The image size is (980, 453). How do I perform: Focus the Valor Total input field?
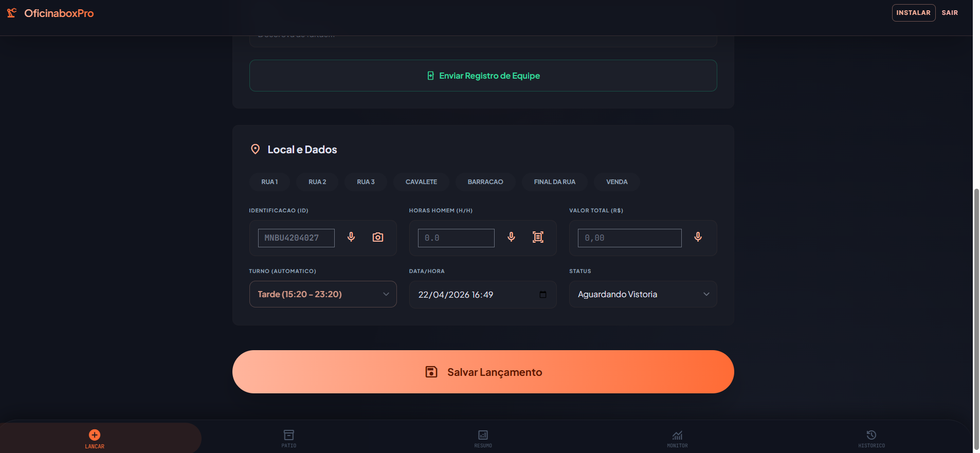tap(629, 238)
